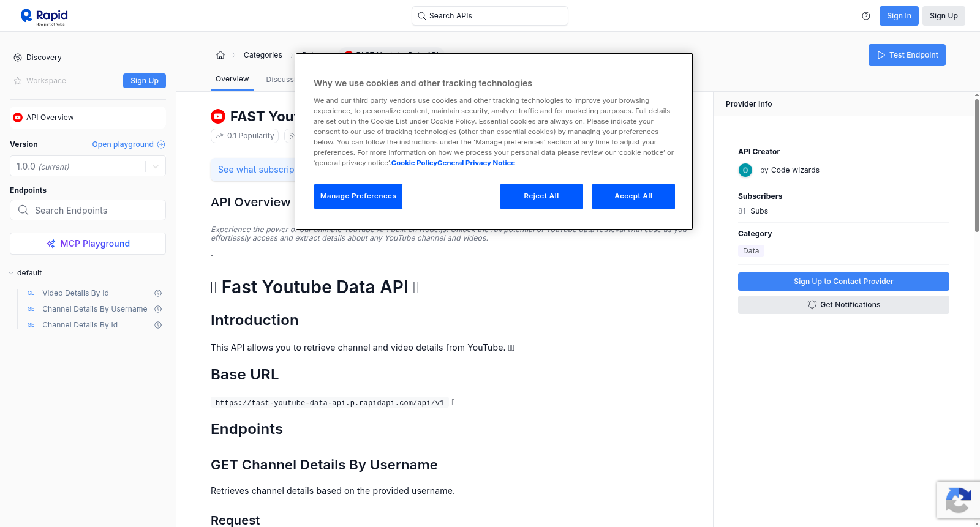Open info icon for Video Details By Id
Image resolution: width=980 pixels, height=527 pixels.
158,293
